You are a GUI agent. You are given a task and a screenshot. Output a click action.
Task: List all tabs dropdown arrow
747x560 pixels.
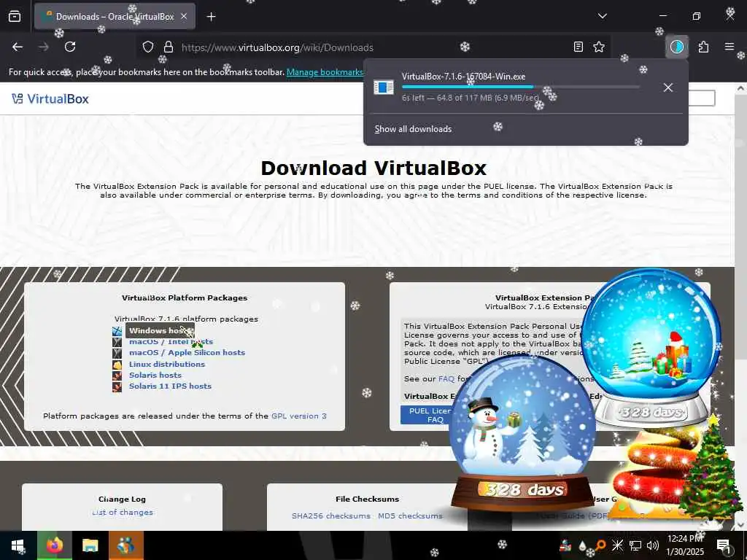[x=603, y=16]
